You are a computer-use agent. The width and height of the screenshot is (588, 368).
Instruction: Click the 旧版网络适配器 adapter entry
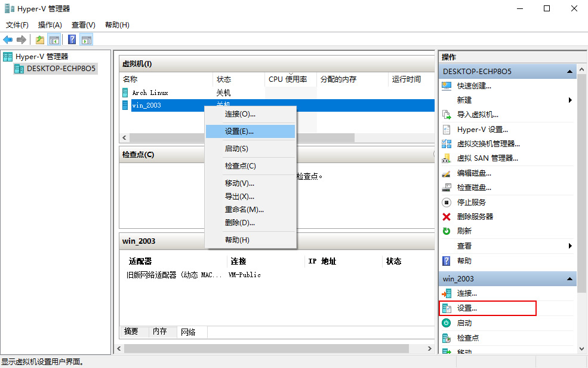[174, 275]
